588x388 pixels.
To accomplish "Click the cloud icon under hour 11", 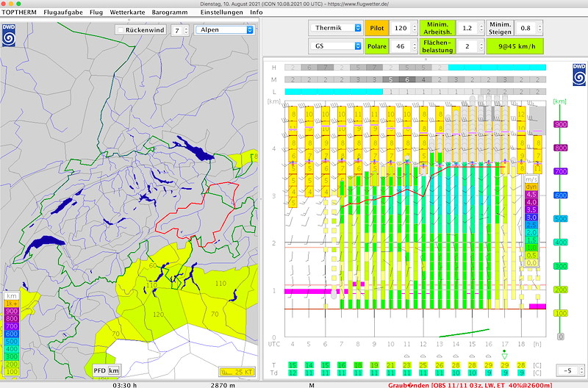I will tap(407, 356).
